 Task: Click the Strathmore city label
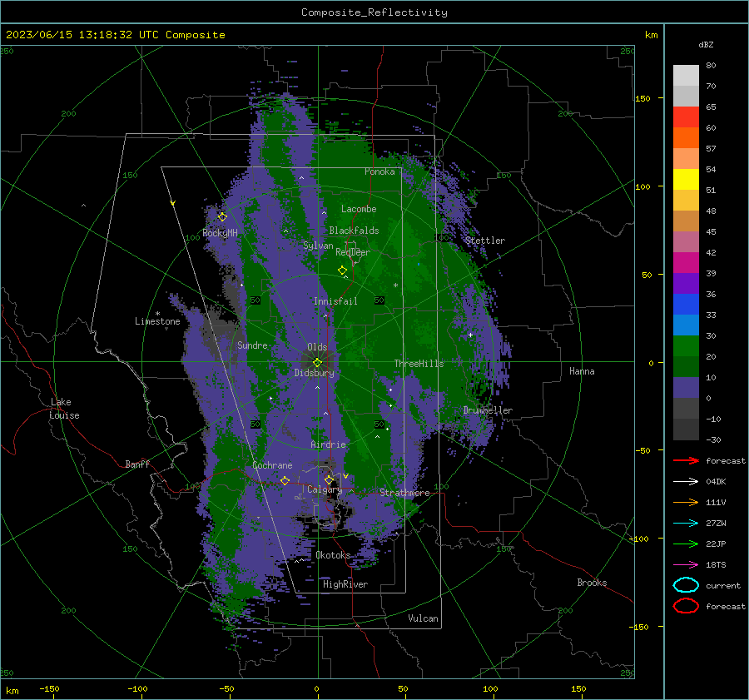click(x=404, y=493)
